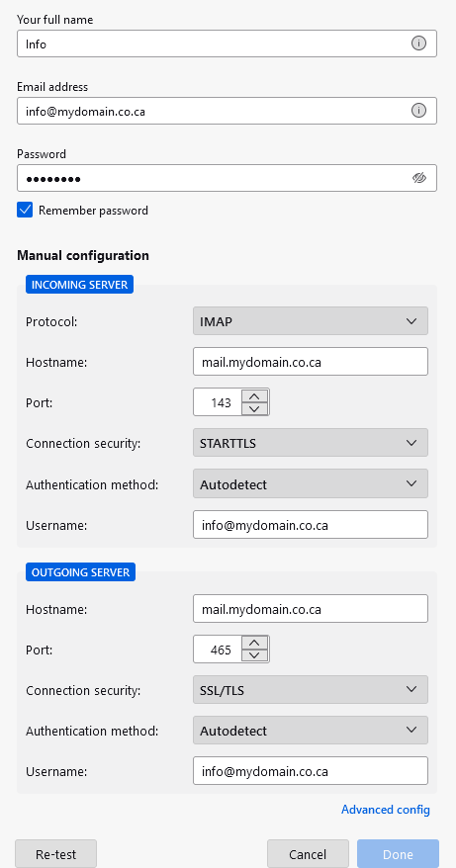
Task: Focus the outgoing server Username field
Action: [311, 770]
